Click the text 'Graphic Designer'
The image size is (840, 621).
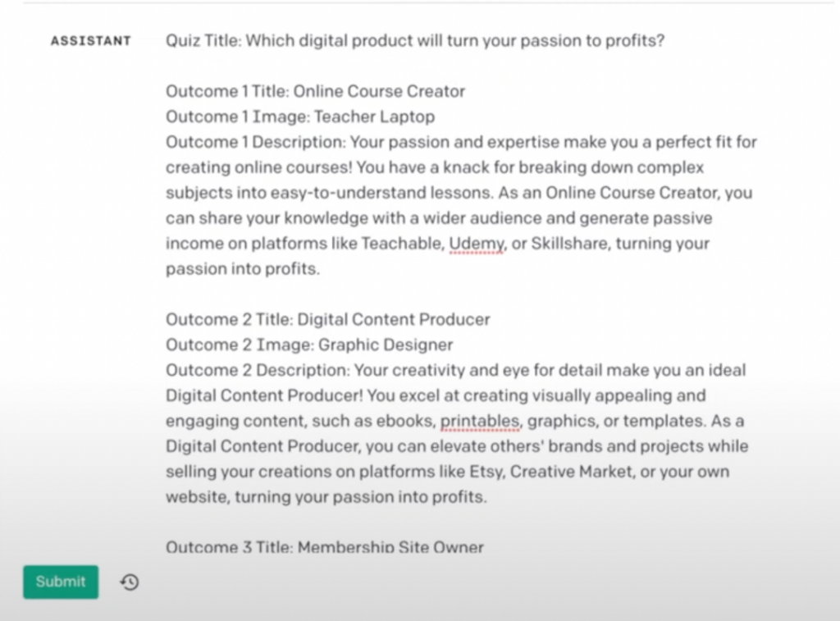click(386, 345)
